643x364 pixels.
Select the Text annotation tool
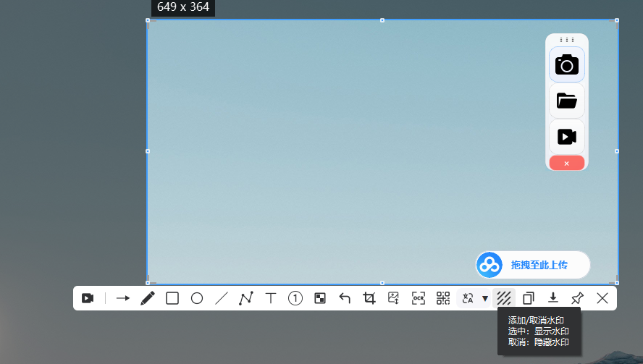(x=271, y=298)
